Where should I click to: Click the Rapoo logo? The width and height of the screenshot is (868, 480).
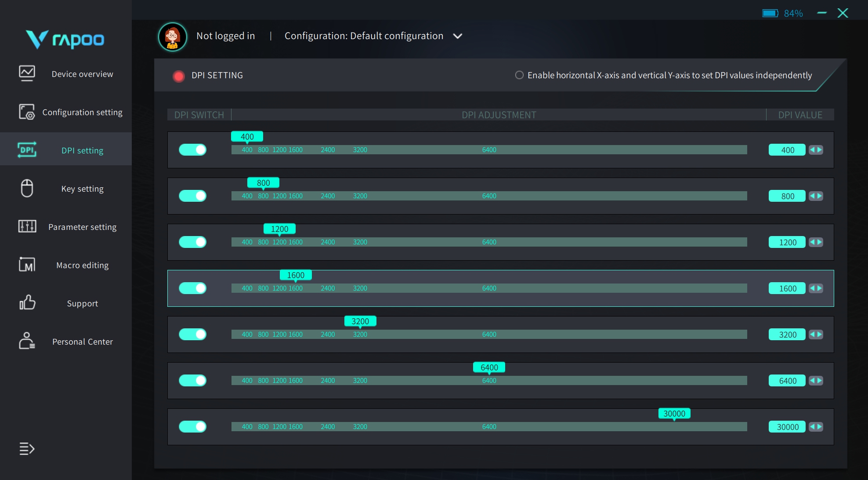click(x=65, y=40)
